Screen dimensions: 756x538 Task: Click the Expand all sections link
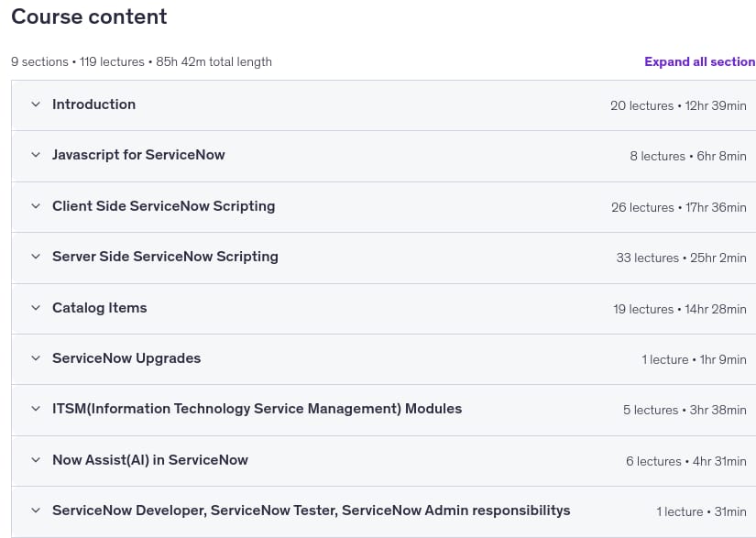700,61
